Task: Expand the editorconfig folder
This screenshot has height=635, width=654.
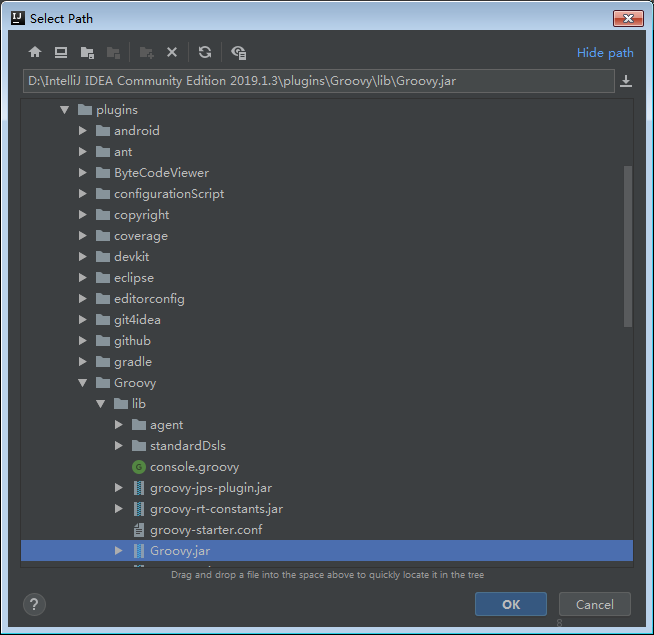Action: point(83,299)
